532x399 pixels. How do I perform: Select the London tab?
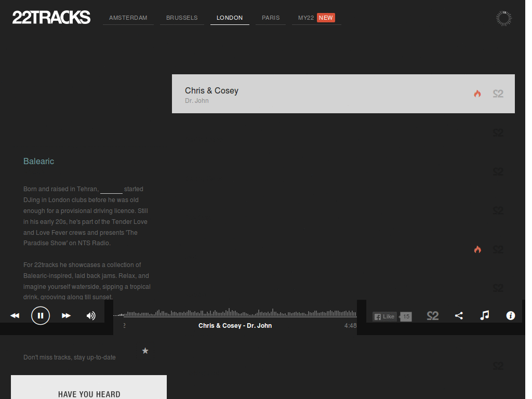point(230,18)
